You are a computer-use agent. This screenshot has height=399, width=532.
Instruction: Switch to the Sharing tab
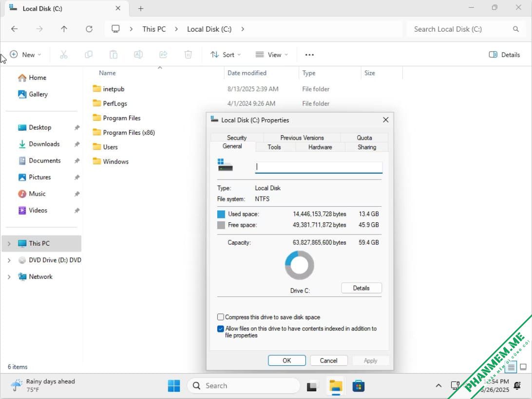click(367, 147)
